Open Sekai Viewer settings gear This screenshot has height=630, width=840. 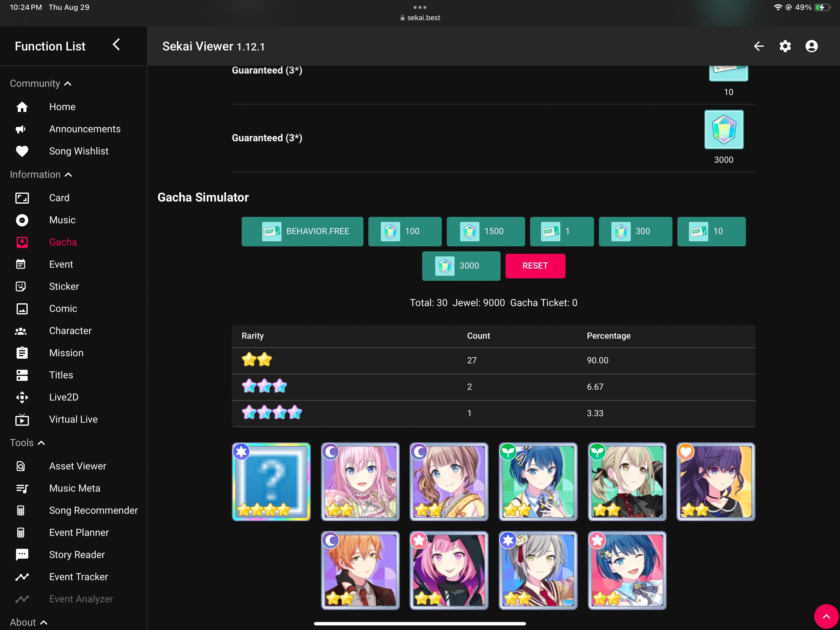click(785, 46)
